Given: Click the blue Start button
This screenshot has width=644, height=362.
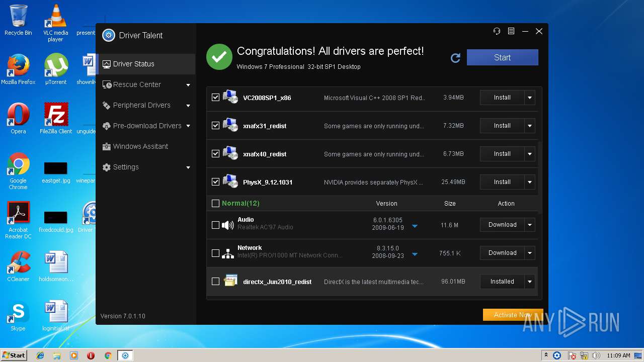Looking at the screenshot, I should pos(502,57).
